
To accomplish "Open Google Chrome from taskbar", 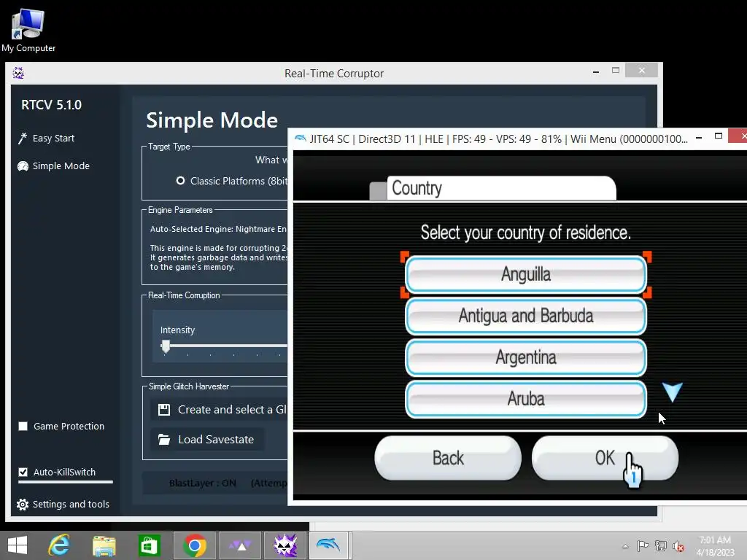I will click(x=194, y=545).
